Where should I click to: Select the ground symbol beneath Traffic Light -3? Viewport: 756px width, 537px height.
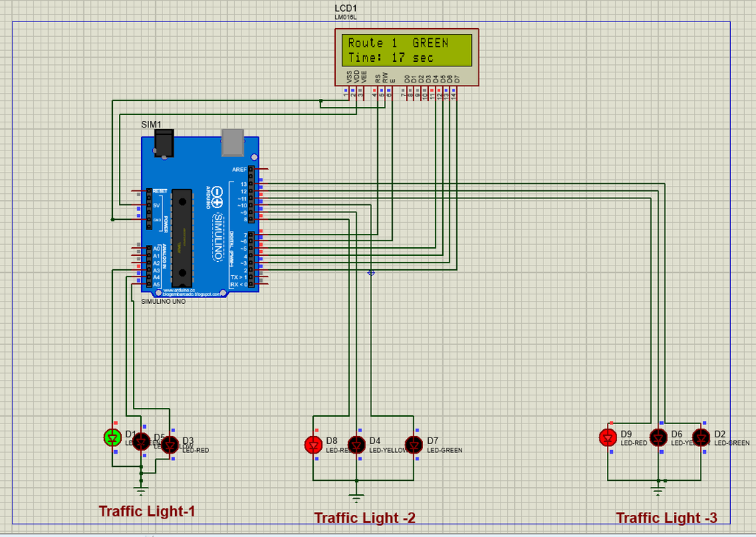pyautogui.click(x=658, y=491)
